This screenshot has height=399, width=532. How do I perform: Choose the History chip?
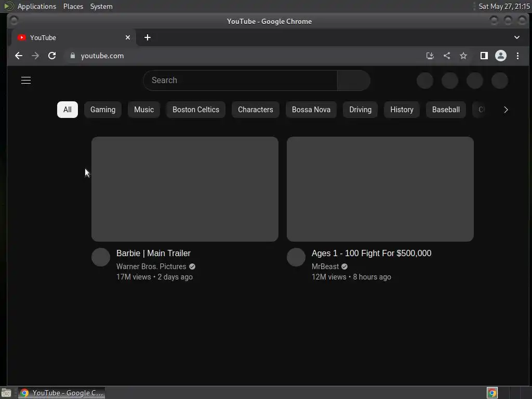402,110
